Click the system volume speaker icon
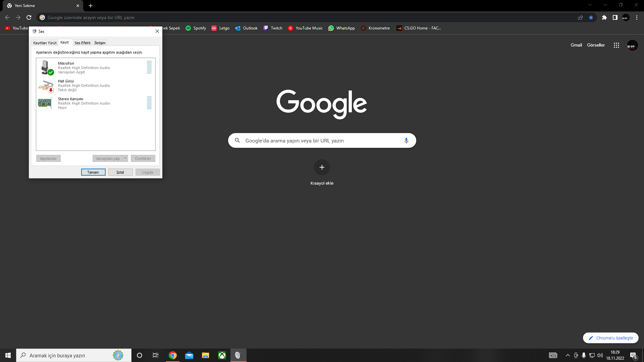 600,355
